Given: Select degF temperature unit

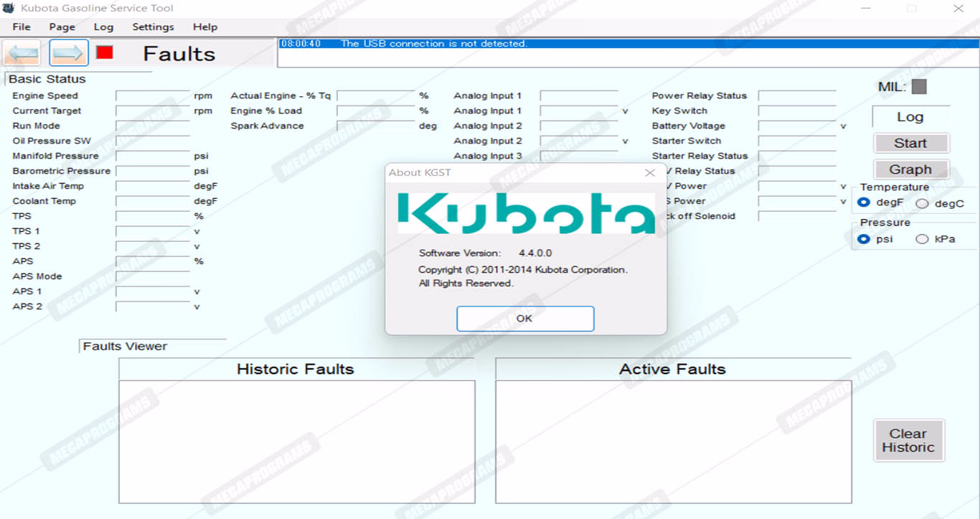Looking at the screenshot, I should click(x=864, y=203).
